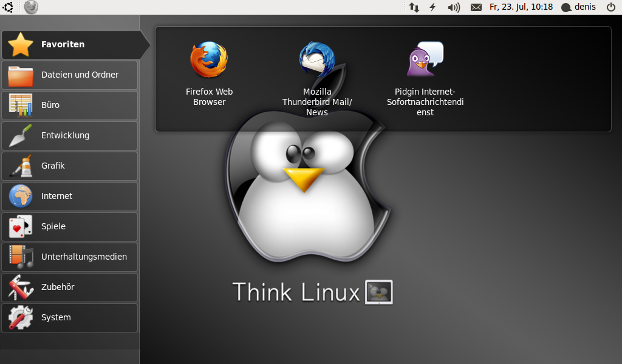
Task: Show the Spiele category
Action: (x=70, y=226)
